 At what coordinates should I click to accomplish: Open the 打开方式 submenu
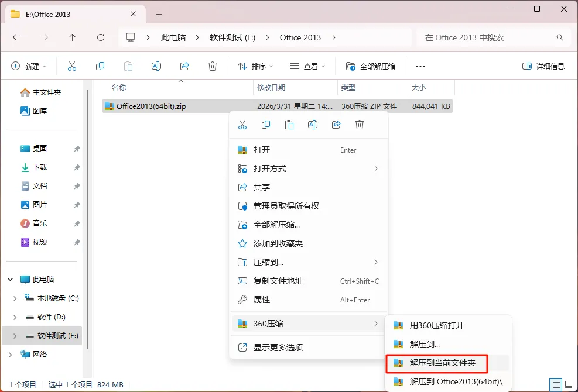tap(309, 169)
